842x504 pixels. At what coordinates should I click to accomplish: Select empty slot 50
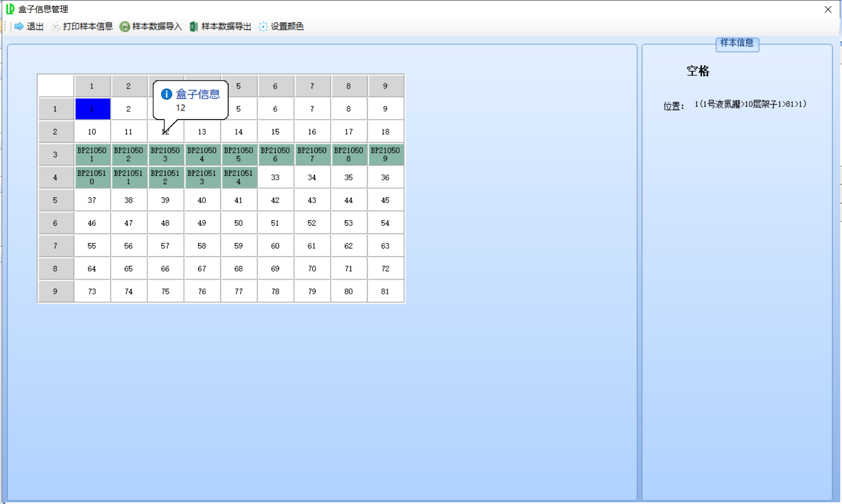point(239,223)
